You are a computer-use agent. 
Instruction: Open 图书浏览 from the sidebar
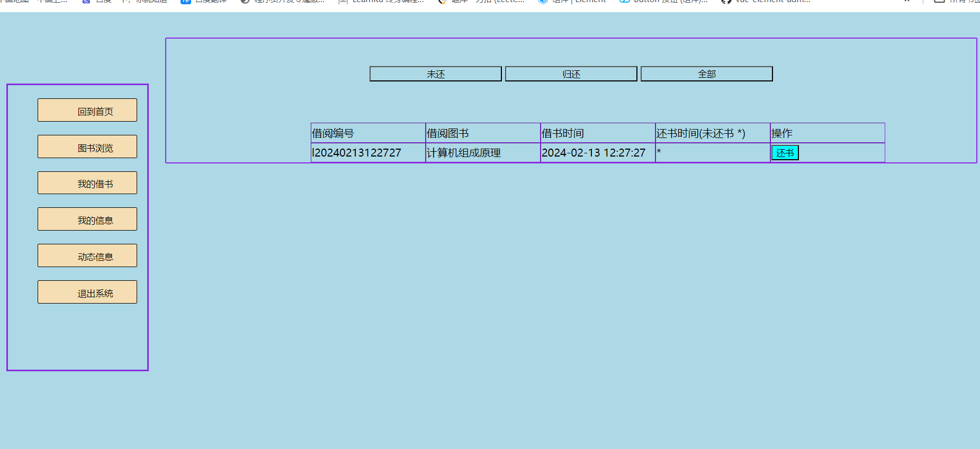[x=87, y=146]
